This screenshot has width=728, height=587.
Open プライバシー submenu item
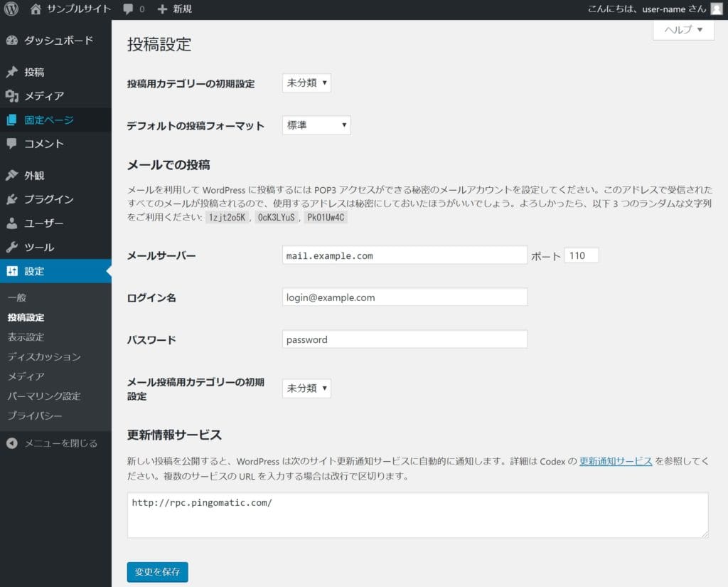pyautogui.click(x=35, y=416)
